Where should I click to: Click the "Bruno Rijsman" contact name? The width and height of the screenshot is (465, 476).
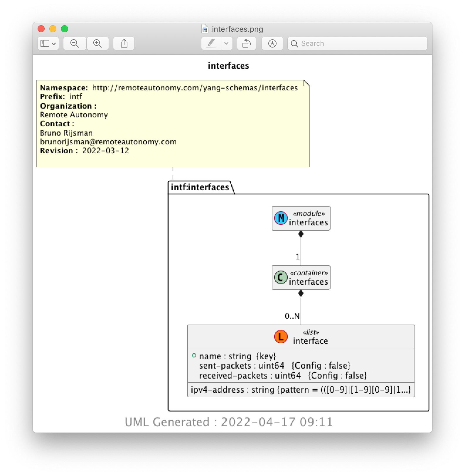(66, 133)
